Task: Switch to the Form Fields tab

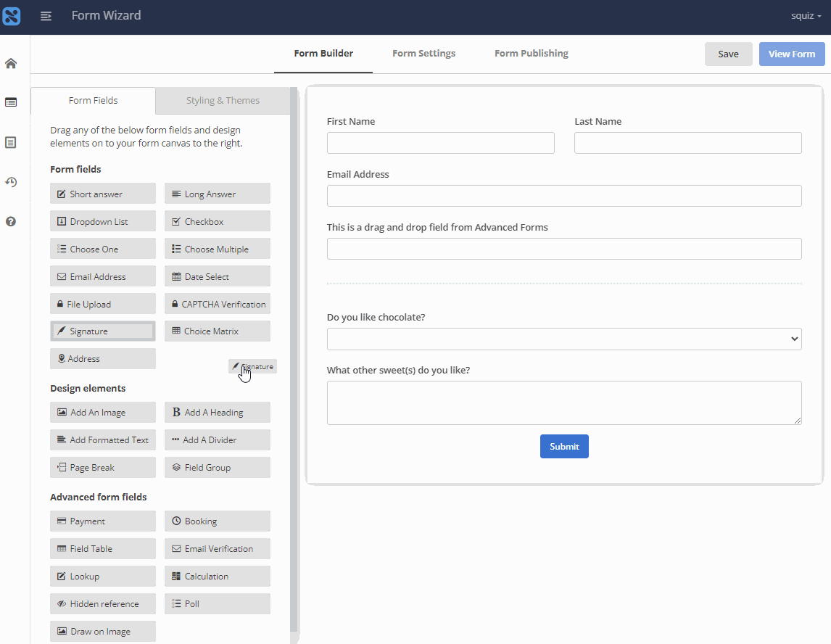Action: point(94,101)
